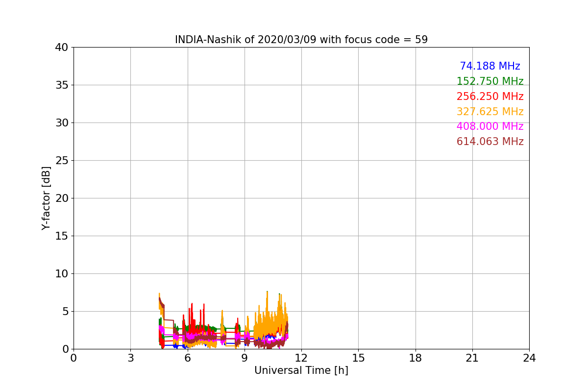The width and height of the screenshot is (588, 392).
Task: Click the y-axis tick label 10
Action: pyautogui.click(x=62, y=274)
